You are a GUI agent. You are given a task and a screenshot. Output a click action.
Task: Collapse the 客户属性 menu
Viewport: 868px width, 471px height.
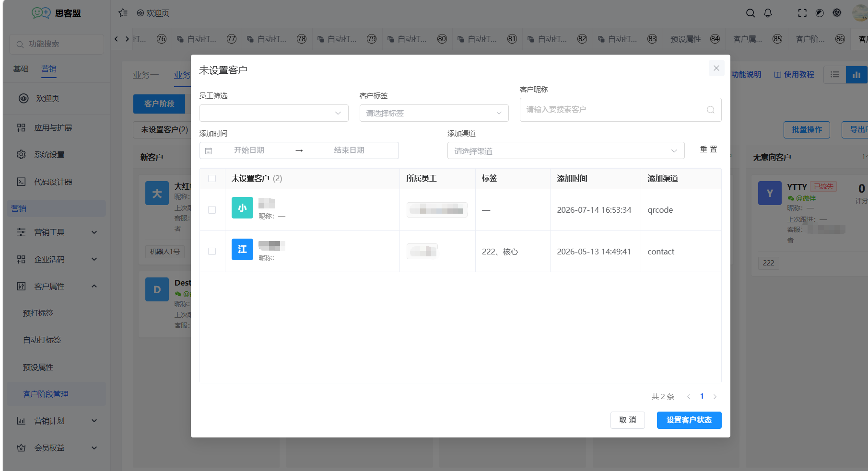94,286
